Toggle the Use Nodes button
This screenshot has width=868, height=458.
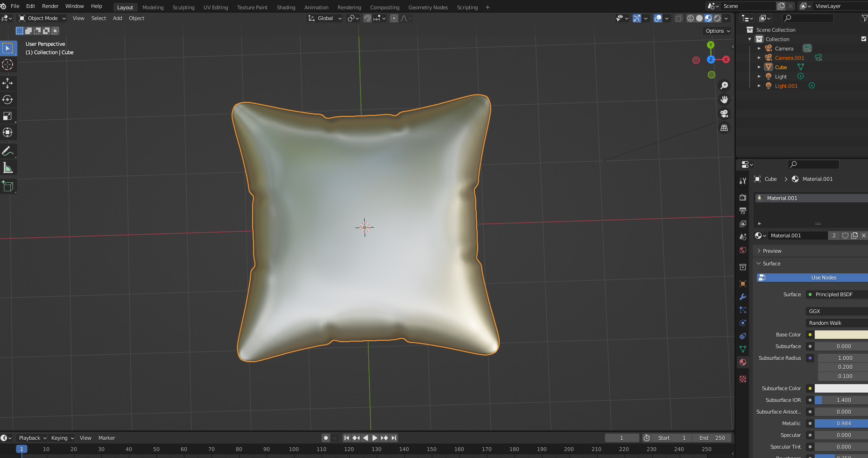pyautogui.click(x=823, y=278)
